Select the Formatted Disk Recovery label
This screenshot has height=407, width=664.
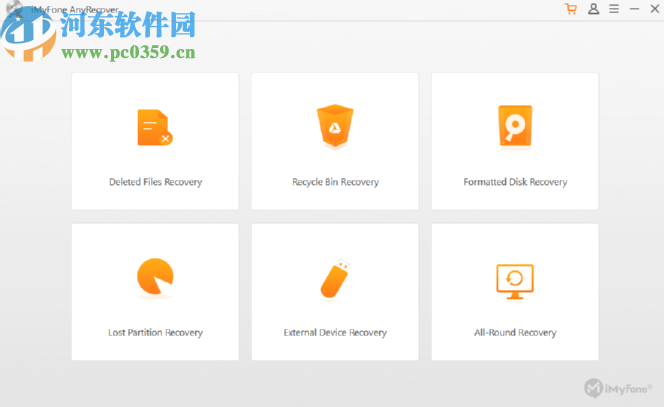(x=515, y=182)
